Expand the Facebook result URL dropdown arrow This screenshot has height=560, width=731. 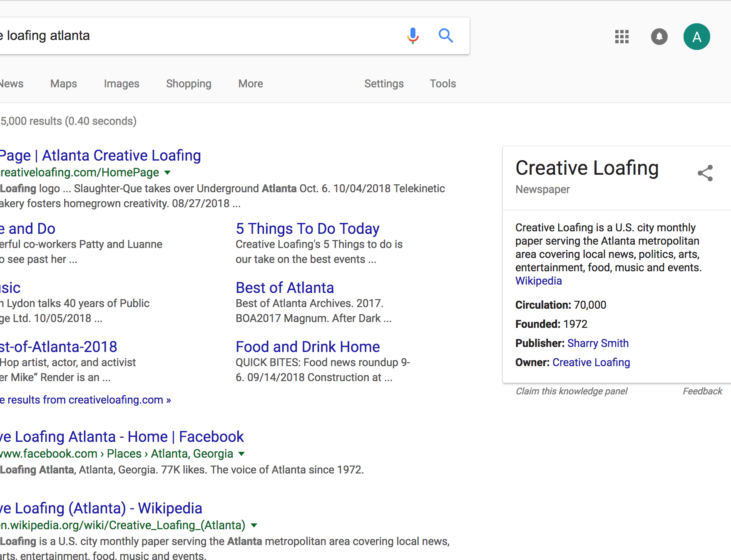(x=241, y=454)
